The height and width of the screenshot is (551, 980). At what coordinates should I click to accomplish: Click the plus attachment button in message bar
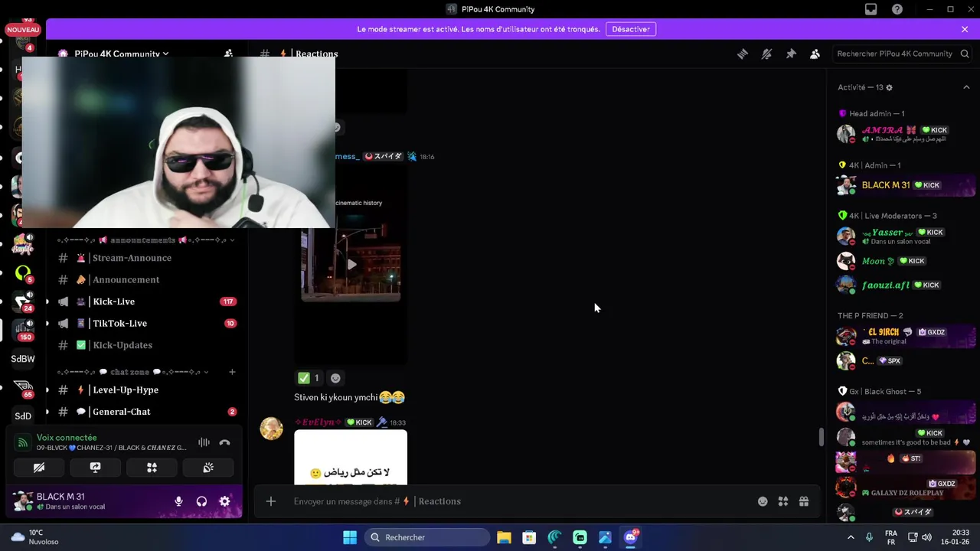270,501
